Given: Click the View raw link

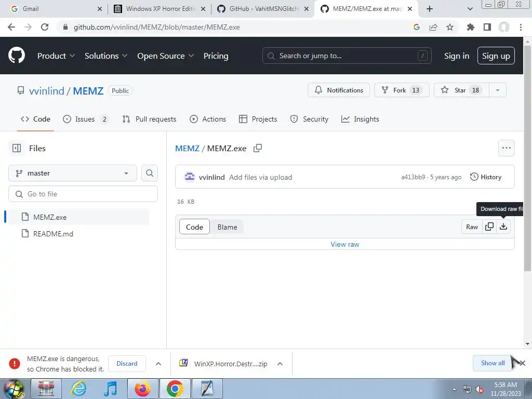Looking at the screenshot, I should [345, 244].
